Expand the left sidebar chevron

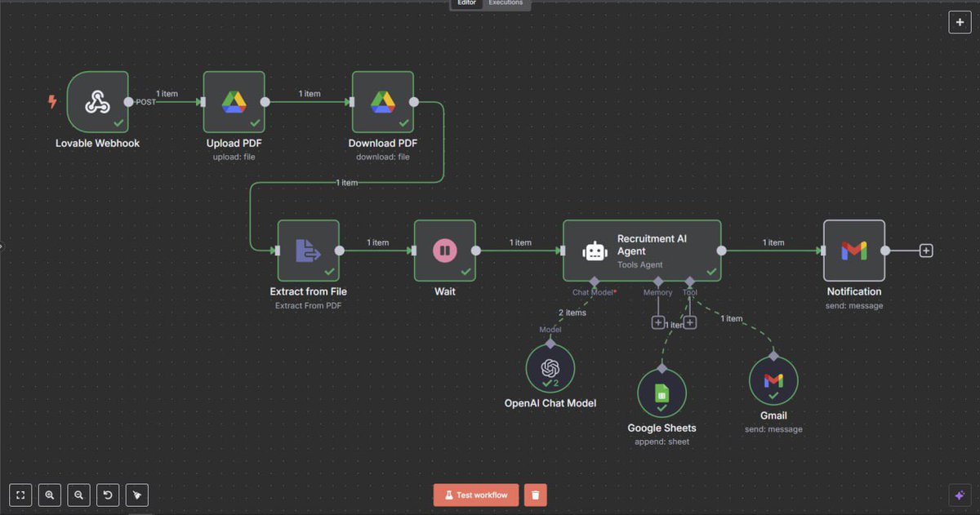[2, 245]
